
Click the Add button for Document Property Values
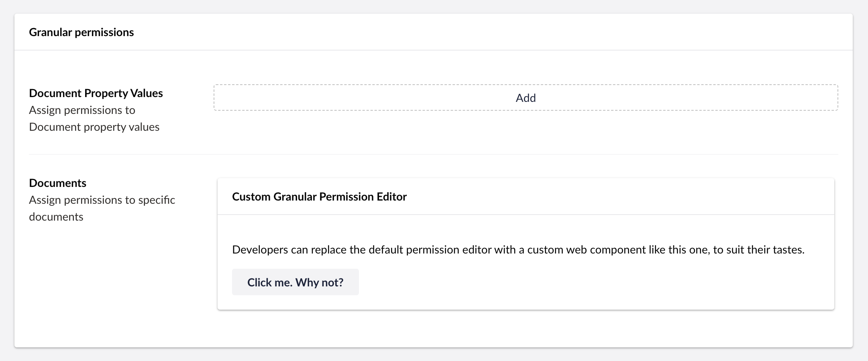(x=526, y=97)
